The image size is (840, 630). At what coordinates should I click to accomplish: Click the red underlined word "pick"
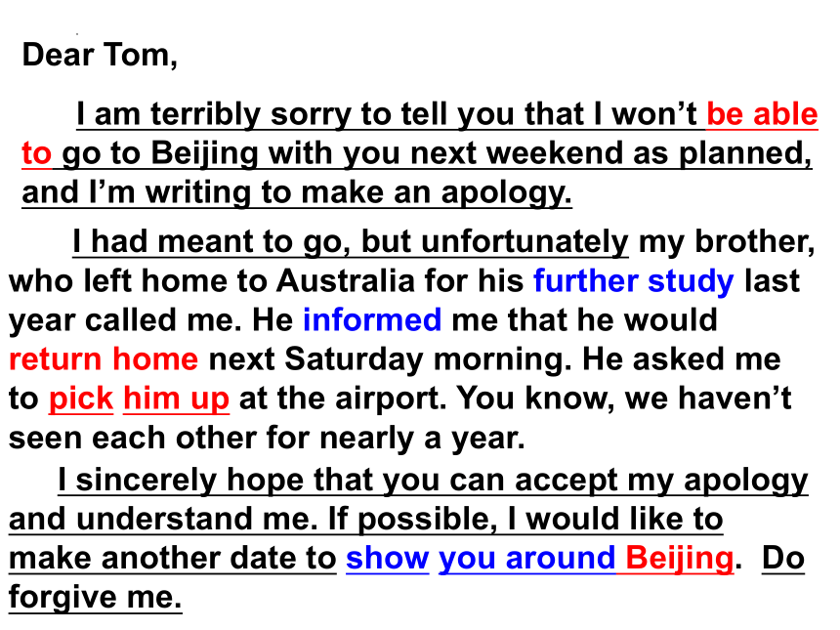click(x=81, y=399)
